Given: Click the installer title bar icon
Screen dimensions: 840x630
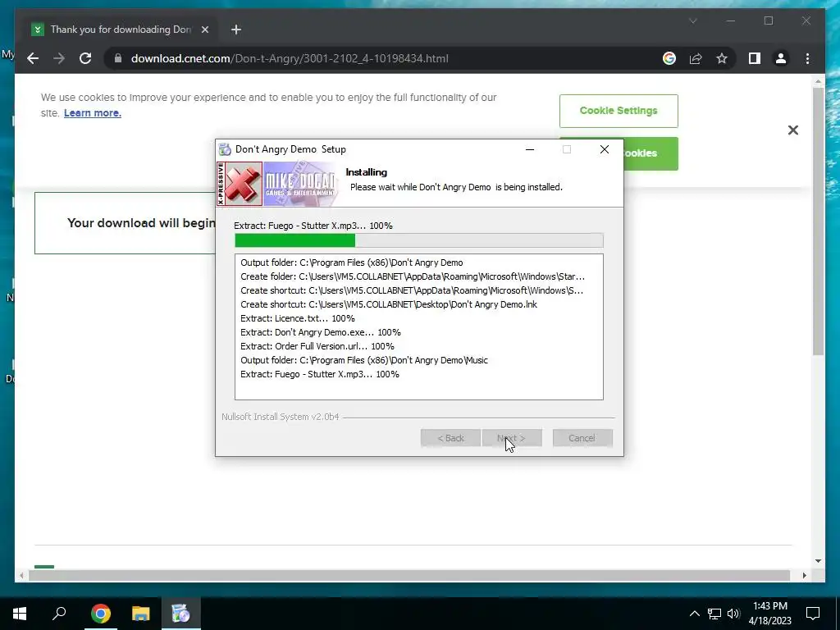Looking at the screenshot, I should coord(225,149).
